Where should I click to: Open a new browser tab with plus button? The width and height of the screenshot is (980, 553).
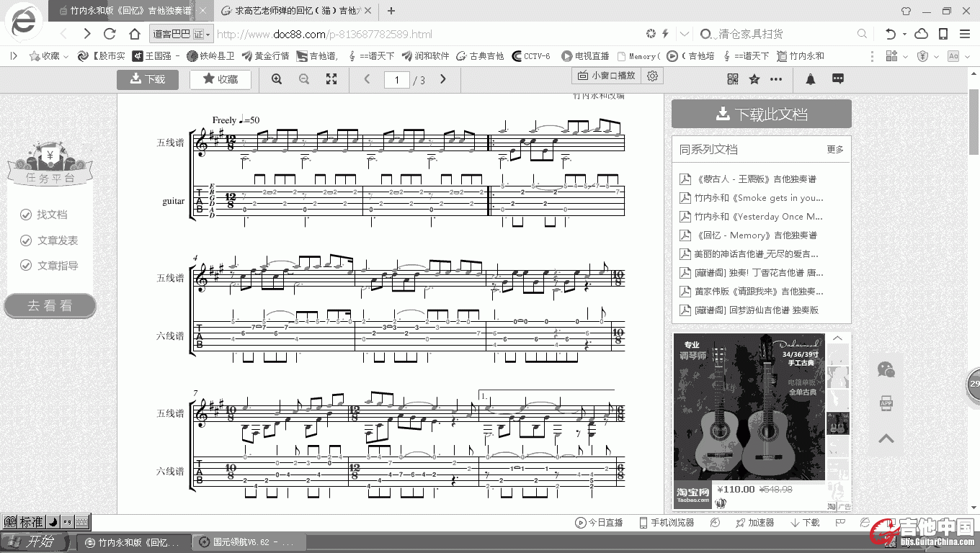[391, 11]
